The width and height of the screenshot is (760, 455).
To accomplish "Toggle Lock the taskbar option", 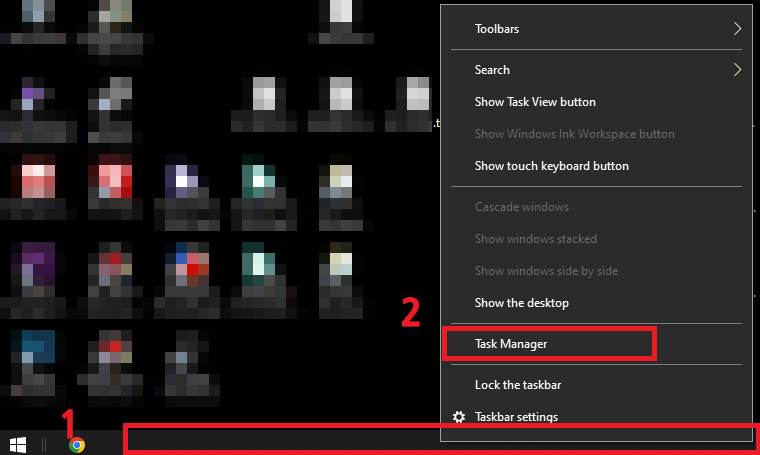I will click(596, 385).
